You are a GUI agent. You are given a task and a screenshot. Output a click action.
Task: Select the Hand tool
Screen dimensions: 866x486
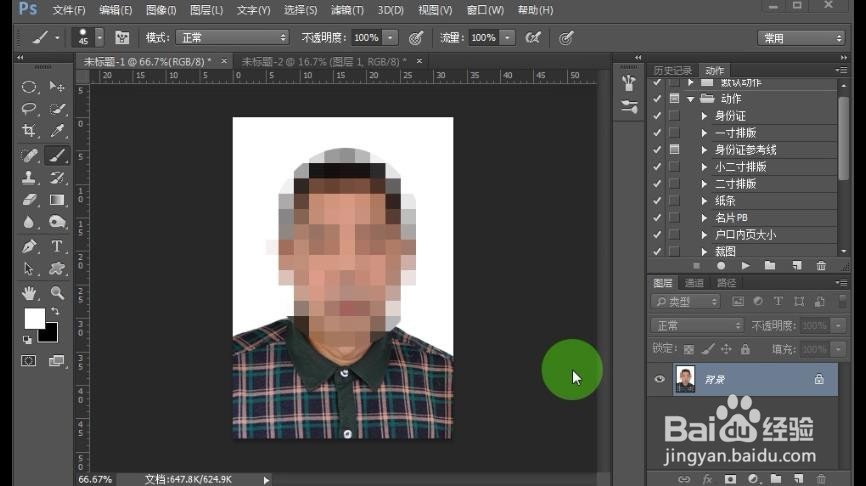pos(29,293)
